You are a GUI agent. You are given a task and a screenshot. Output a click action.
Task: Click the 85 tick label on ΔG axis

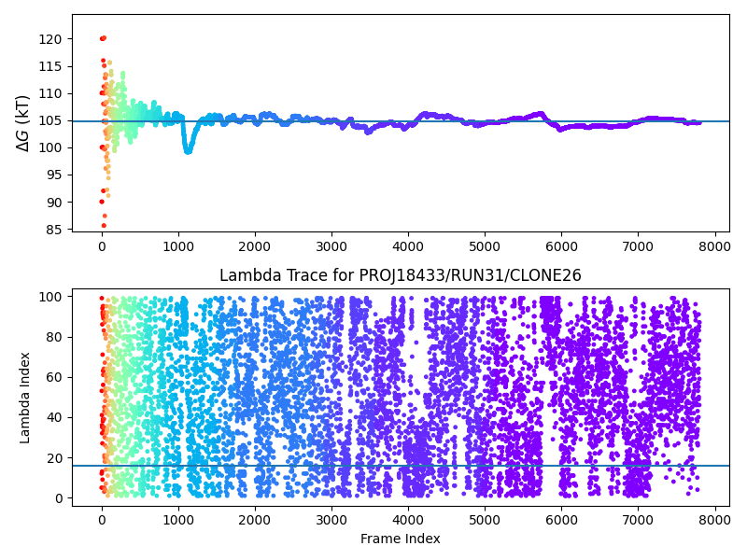click(54, 230)
